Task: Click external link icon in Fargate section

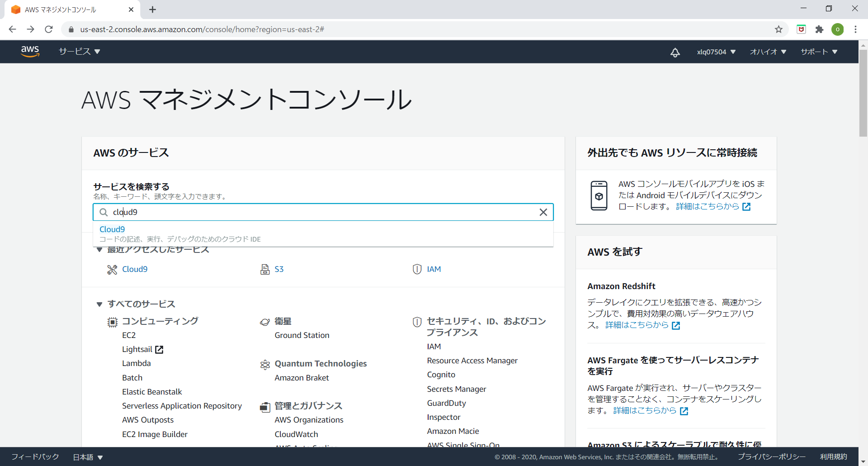Action: pos(684,411)
